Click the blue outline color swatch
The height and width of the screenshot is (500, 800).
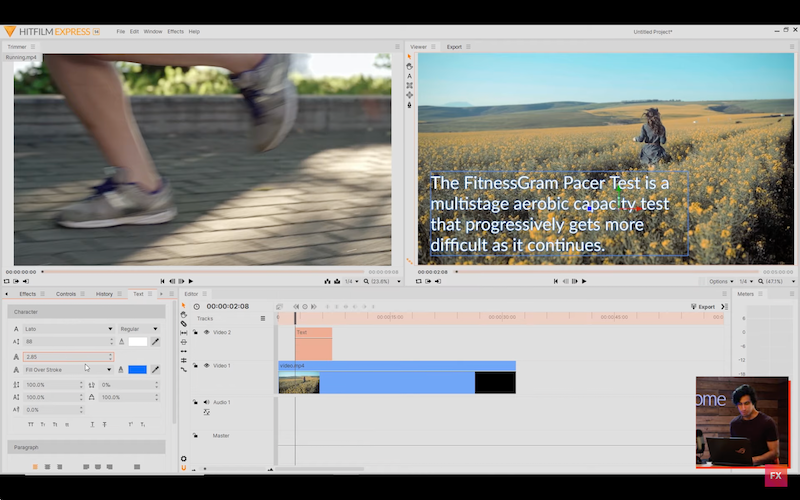(x=137, y=369)
